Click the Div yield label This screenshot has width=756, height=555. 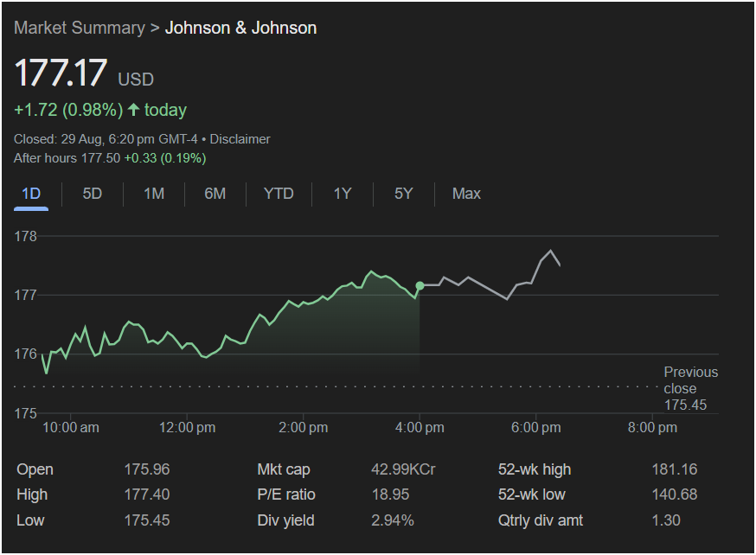coord(285,520)
